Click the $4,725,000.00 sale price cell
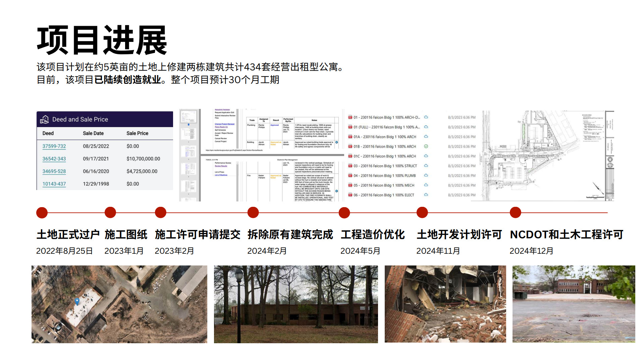 pyautogui.click(x=142, y=171)
